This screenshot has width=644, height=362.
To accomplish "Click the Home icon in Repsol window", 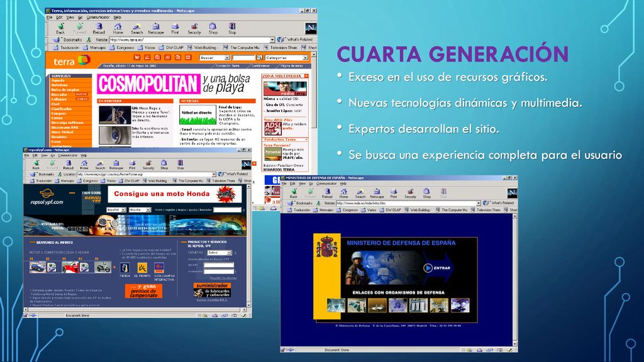I will tap(84, 163).
